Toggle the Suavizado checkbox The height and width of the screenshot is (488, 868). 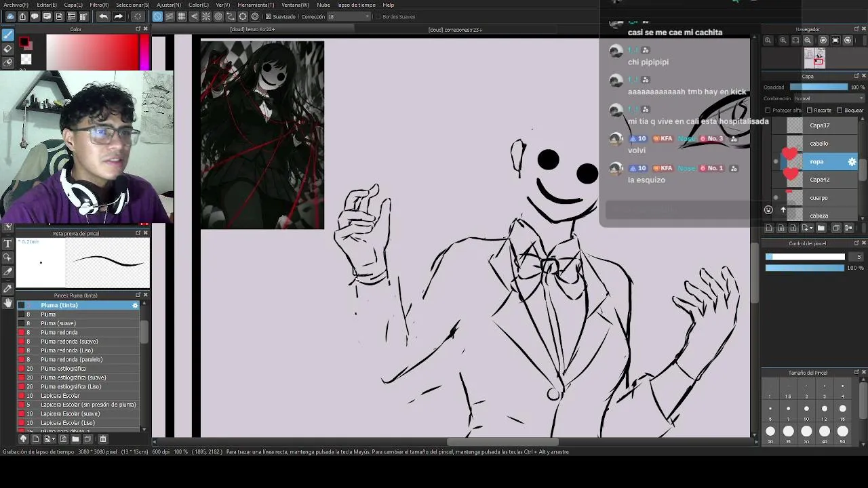click(x=268, y=16)
